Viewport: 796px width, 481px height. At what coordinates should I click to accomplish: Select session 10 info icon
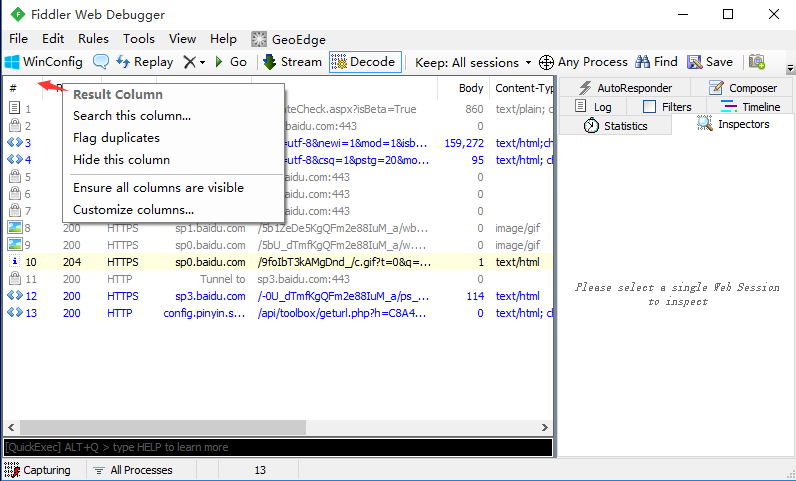pos(15,262)
